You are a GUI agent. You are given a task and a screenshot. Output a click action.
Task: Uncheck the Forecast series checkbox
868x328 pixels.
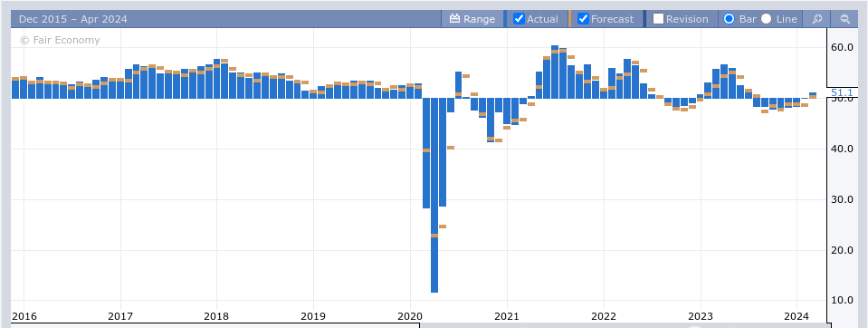point(583,19)
